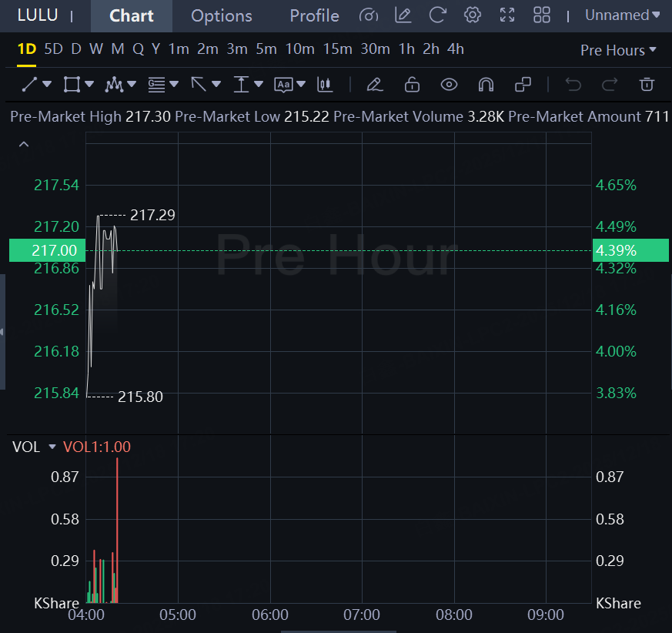672x633 pixels.
Task: Enter fullscreen with expand icon
Action: coord(507,15)
